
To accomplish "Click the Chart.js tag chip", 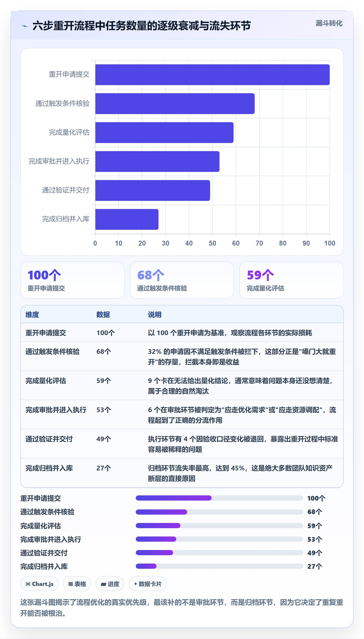I will [x=40, y=584].
